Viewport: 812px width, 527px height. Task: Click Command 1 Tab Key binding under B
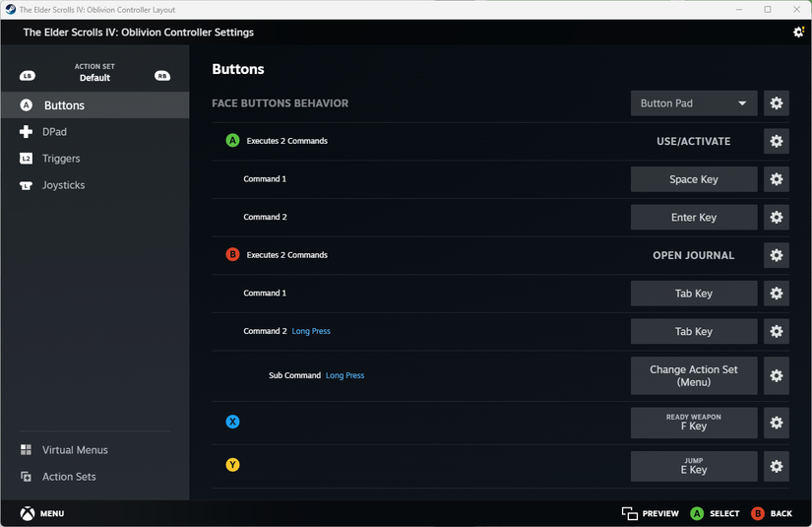694,294
